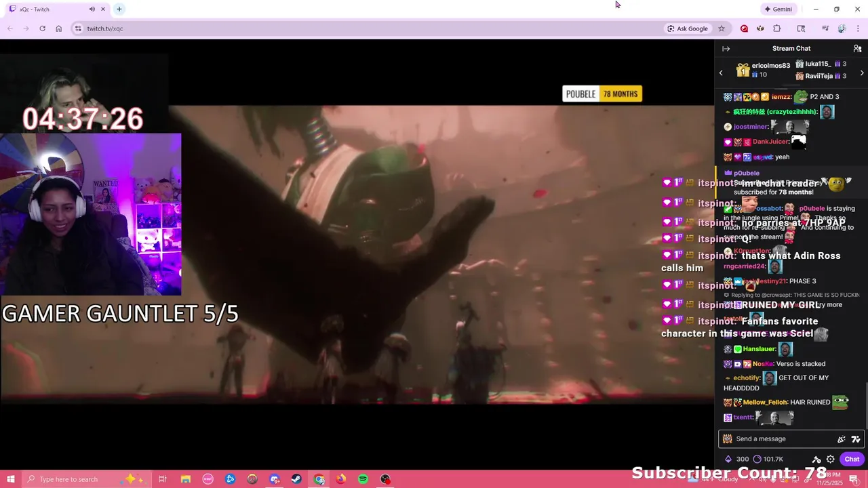868x488 pixels.
Task: Open the moderator sword tools icon
Action: (816, 459)
